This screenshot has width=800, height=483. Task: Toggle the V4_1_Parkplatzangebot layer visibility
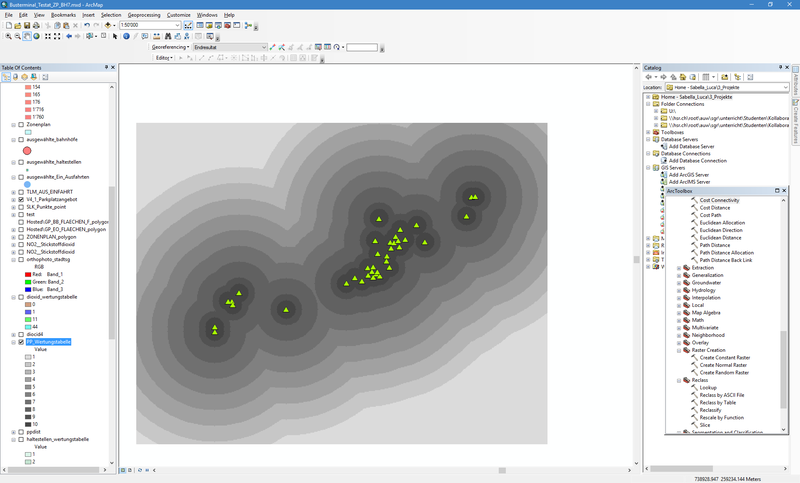21,199
